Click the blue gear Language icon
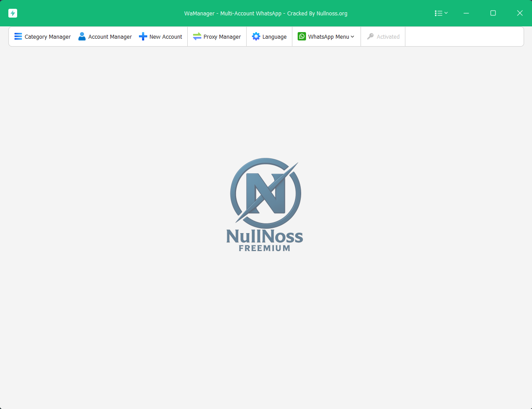The width and height of the screenshot is (532, 409). 256,37
